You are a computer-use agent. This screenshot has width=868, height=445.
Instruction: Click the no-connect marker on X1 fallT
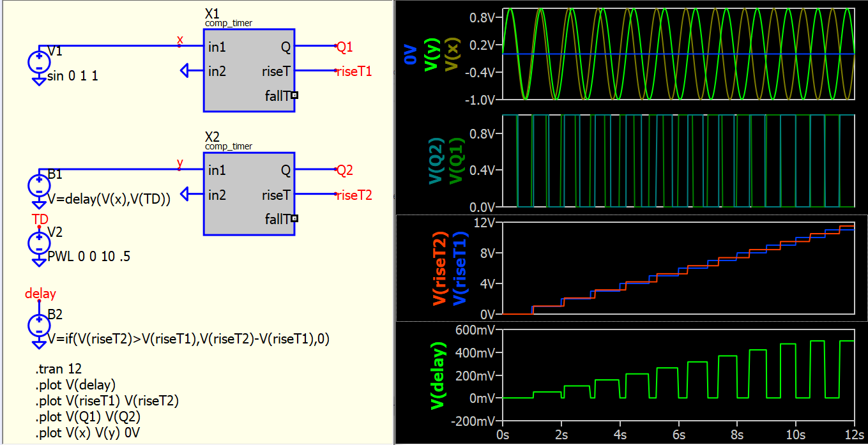(294, 96)
